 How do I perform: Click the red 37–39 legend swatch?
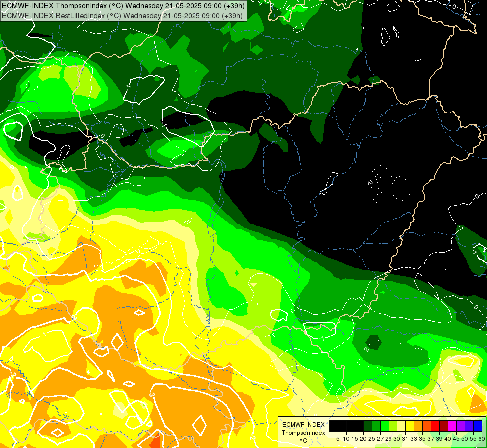pyautogui.click(x=435, y=426)
